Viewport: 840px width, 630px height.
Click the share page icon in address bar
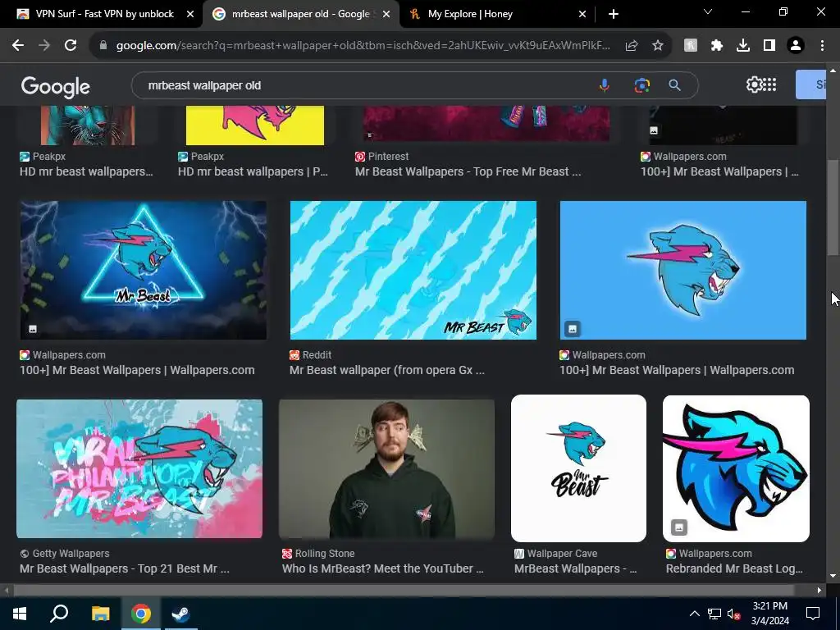(632, 46)
